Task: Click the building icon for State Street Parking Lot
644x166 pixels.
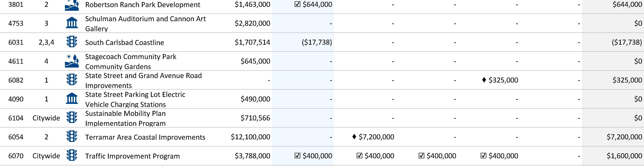Action: click(x=72, y=99)
